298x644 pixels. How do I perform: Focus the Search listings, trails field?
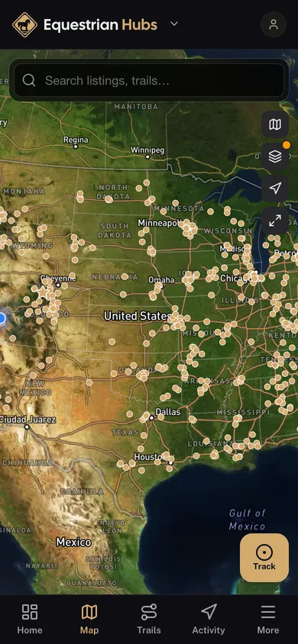coord(149,80)
